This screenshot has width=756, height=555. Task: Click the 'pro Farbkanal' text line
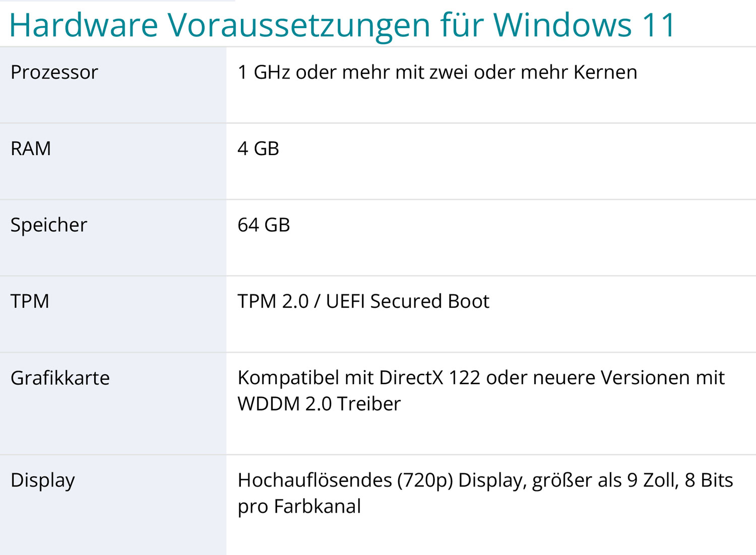[x=299, y=507]
